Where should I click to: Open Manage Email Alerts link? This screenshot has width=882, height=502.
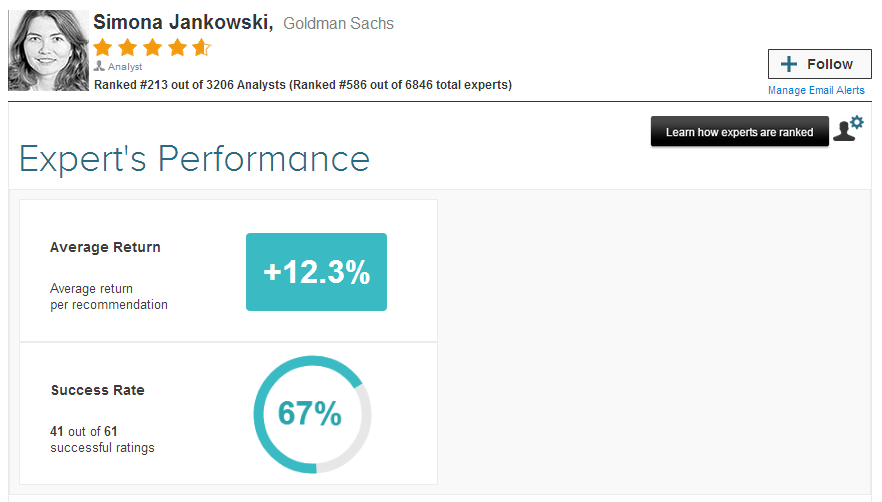pos(816,90)
